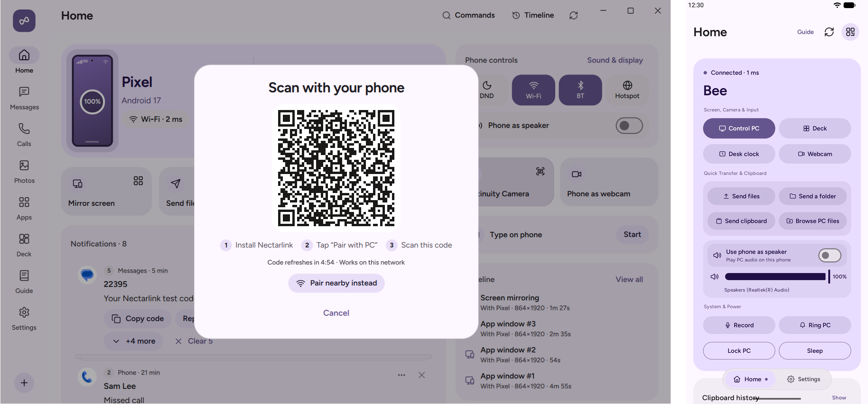This screenshot has height=404, width=868.
Task: Click the Ring PC button
Action: (815, 325)
